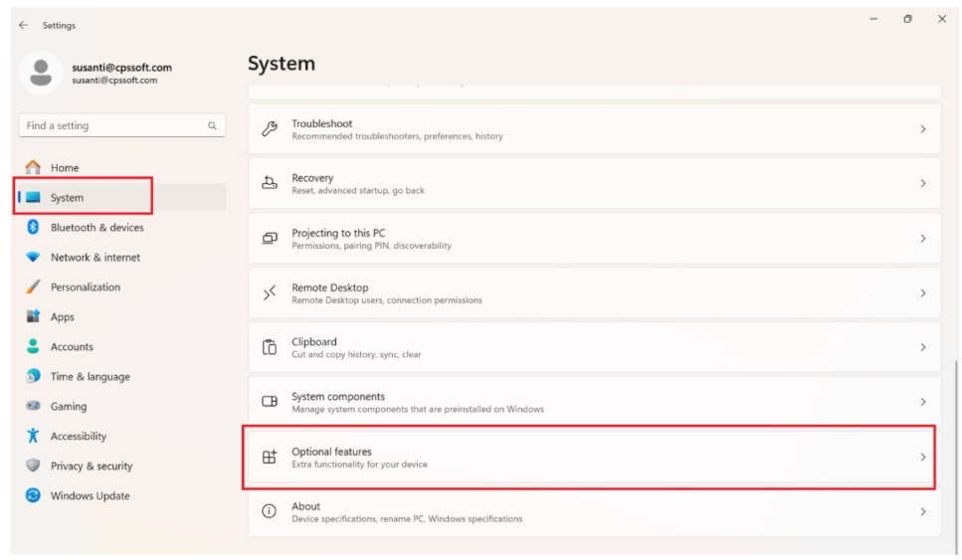Image resolution: width=962 pixels, height=560 pixels.
Task: Minimize the Settings window
Action: pos(873,19)
